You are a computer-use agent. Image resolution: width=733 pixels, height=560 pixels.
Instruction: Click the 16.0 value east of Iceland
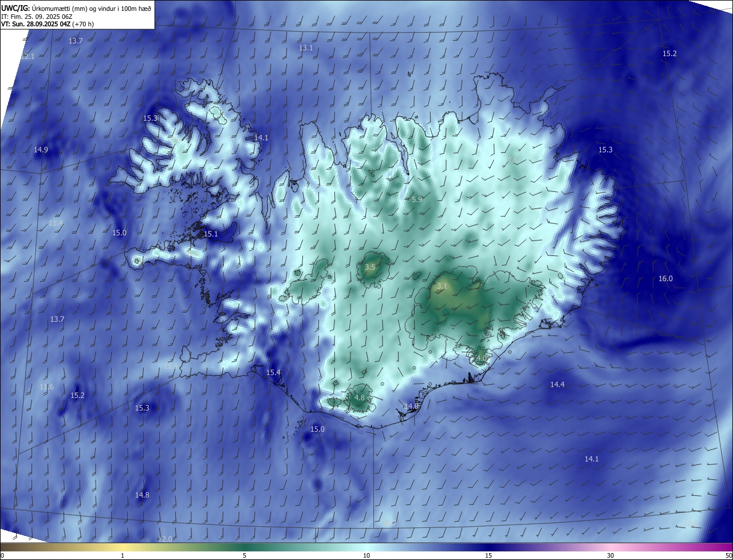point(665,279)
